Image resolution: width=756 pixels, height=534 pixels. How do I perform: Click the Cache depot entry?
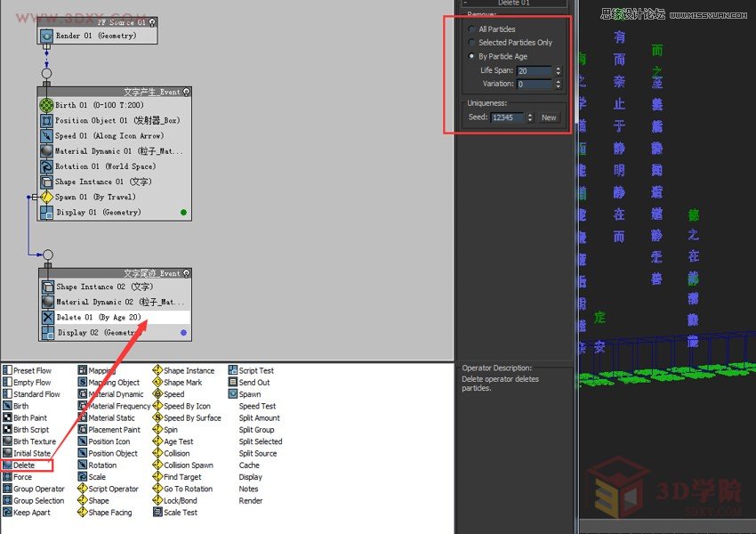[x=249, y=465]
